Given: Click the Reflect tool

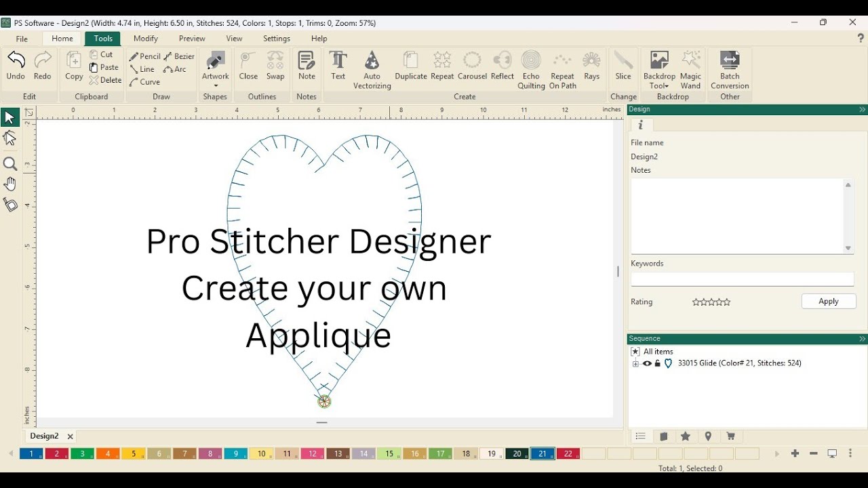Looking at the screenshot, I should click(502, 66).
